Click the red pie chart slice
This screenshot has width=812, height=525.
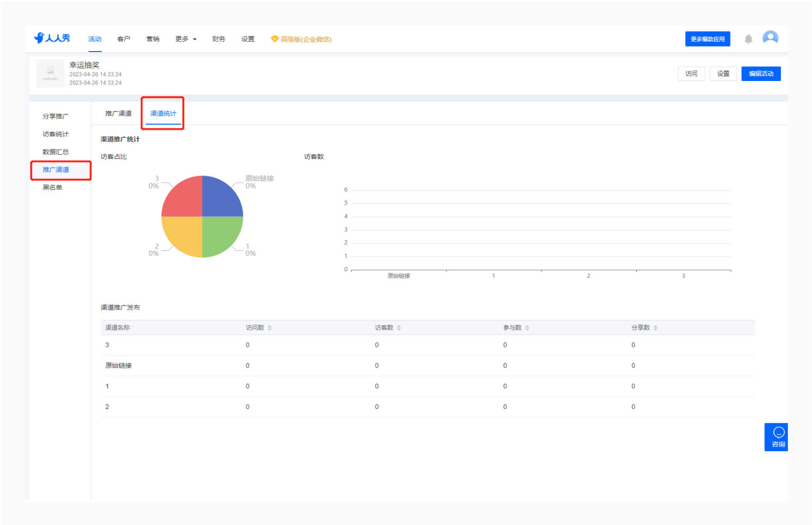[x=185, y=200]
